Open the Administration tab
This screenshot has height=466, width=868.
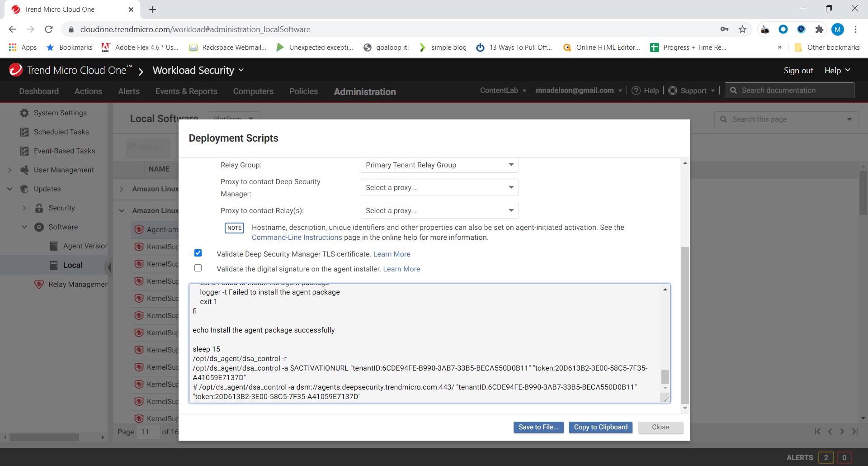tap(365, 91)
